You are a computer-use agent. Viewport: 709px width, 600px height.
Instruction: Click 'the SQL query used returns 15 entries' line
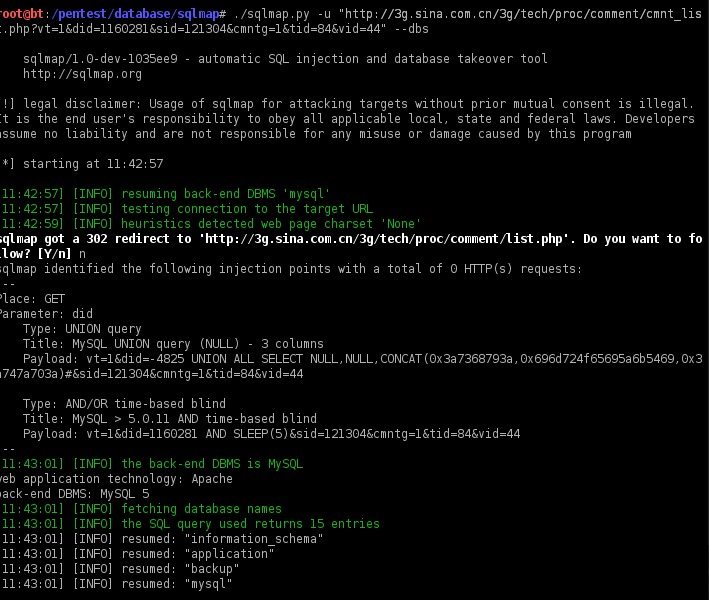[190, 524]
